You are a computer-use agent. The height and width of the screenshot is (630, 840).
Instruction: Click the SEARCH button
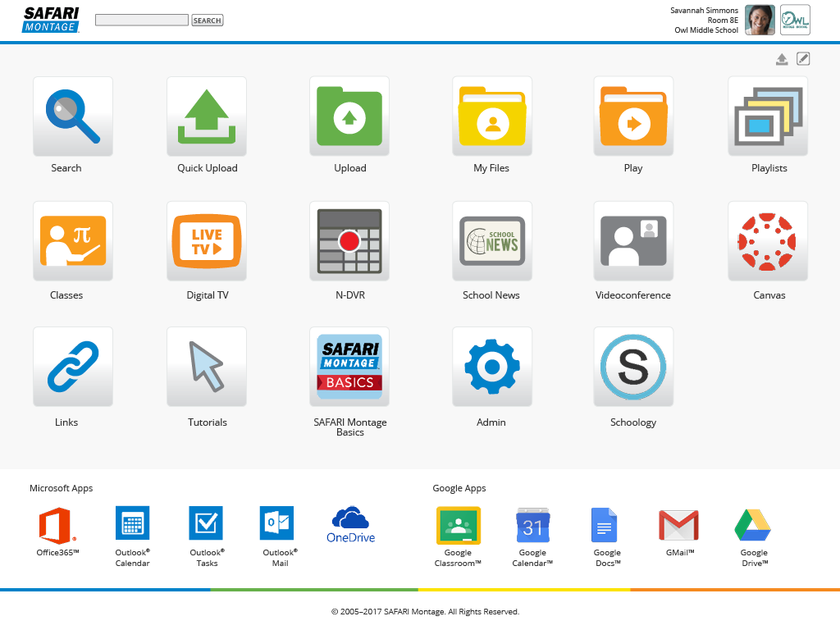pyautogui.click(x=208, y=21)
